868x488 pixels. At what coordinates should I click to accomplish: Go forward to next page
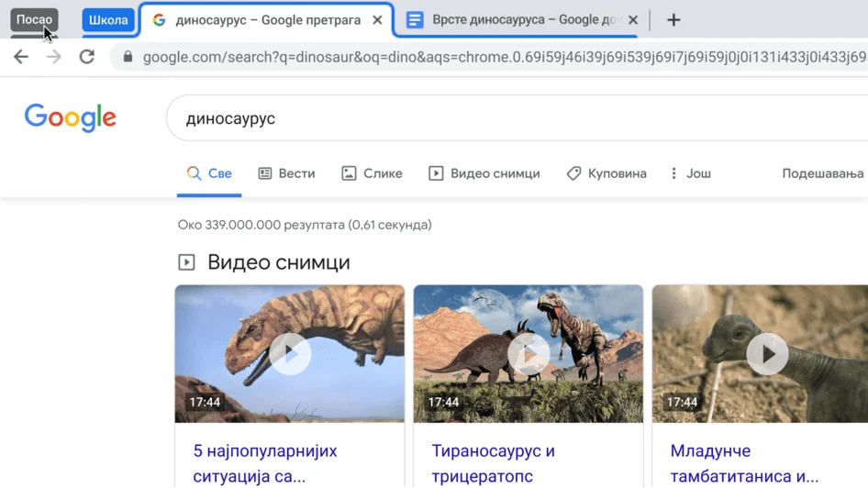(x=54, y=57)
